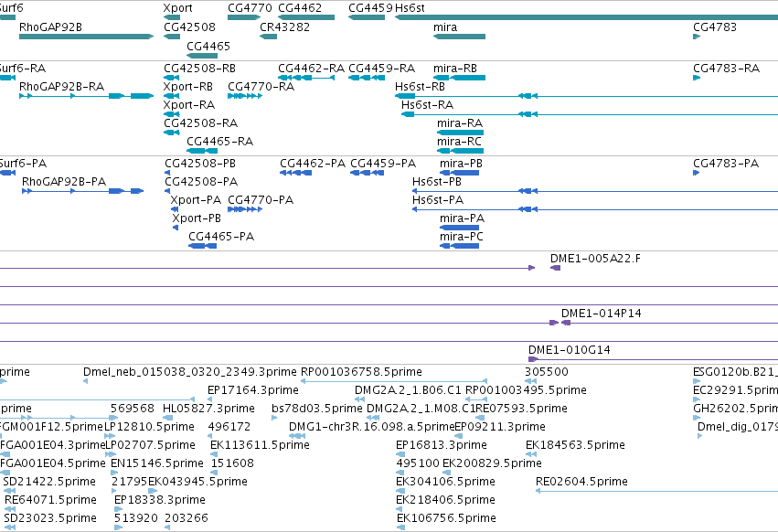Select BAC clone DME1-005A22.F

[x=555, y=268]
